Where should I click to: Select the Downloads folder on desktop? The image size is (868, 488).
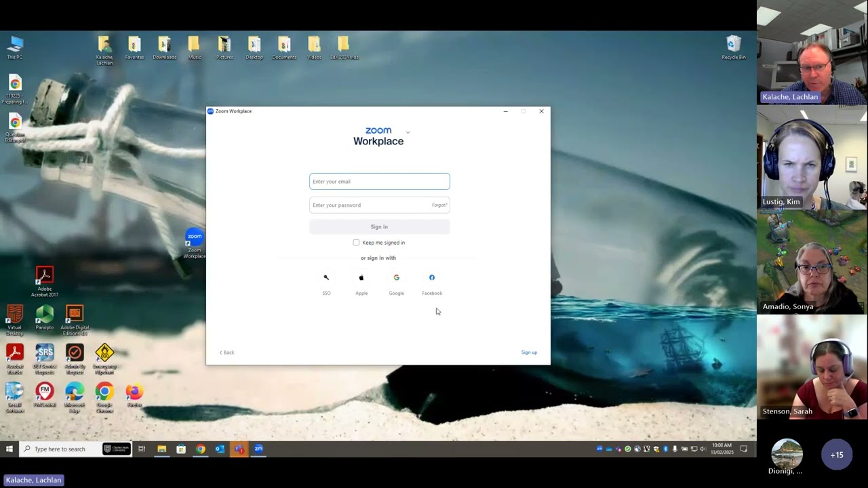(x=164, y=48)
